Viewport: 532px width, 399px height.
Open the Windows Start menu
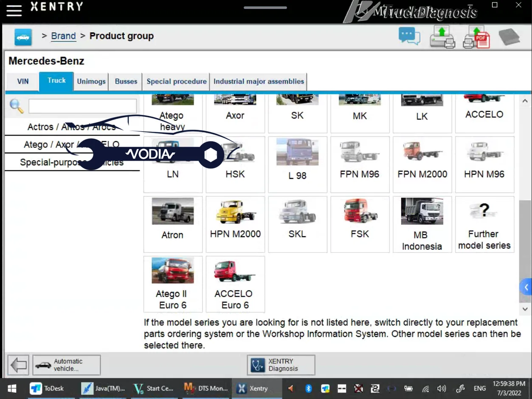tap(12, 388)
